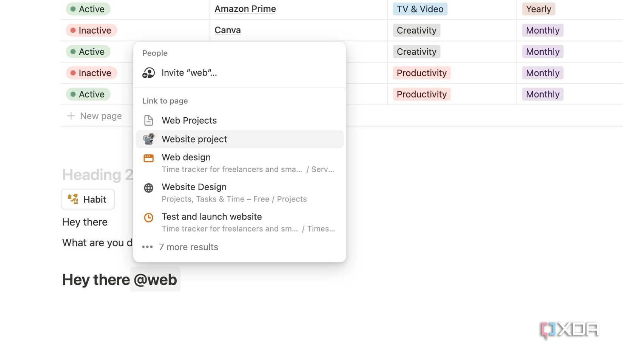Click the @web mention in the text
This screenshot has height=364, width=623.
155,279
